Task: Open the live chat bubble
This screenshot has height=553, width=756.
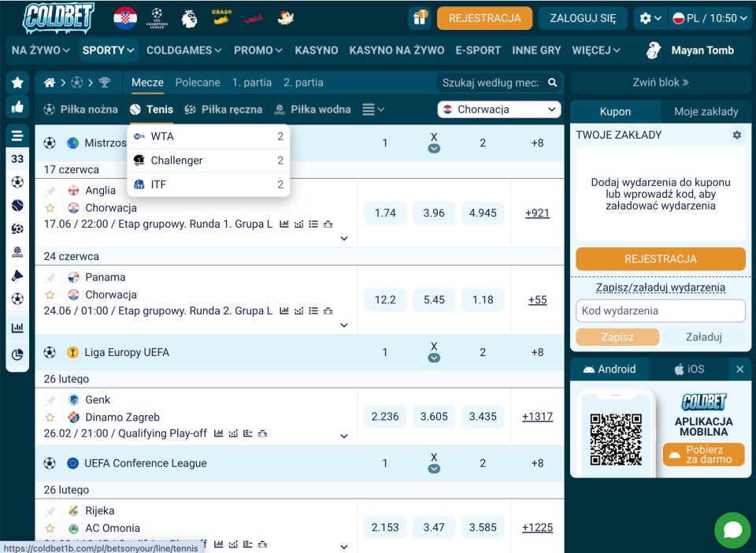Action: pos(732,530)
